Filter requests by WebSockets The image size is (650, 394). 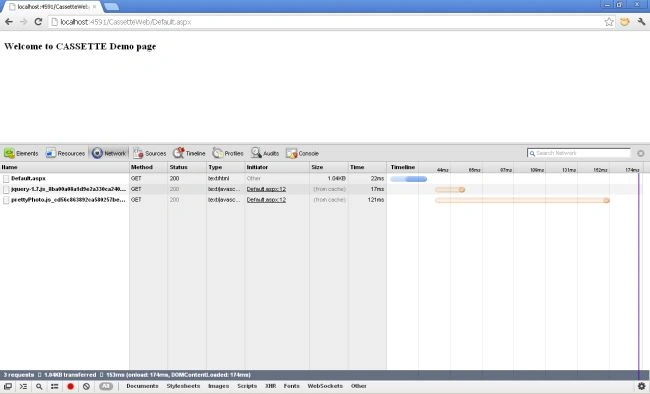[x=325, y=386]
